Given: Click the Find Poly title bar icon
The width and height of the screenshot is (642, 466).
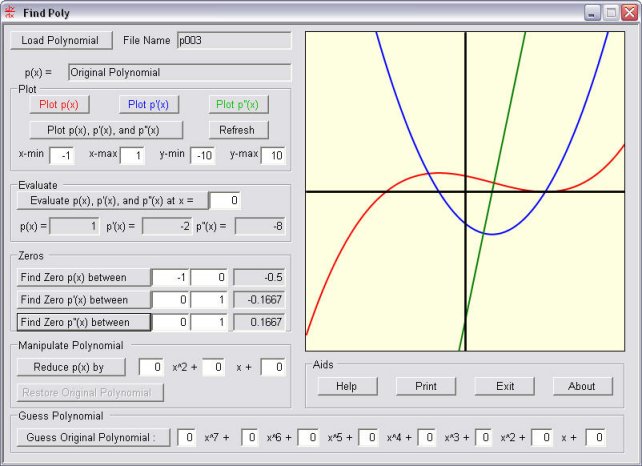Looking at the screenshot, I should (10, 11).
